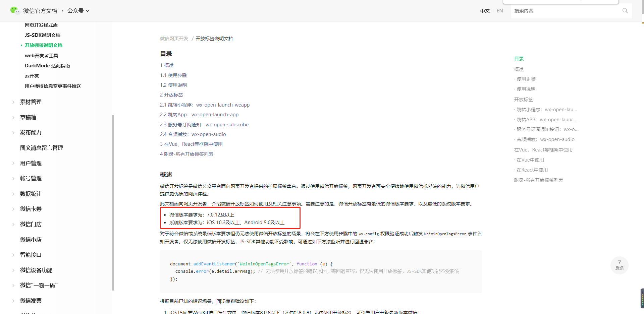Open JS-SDK说明文档 in sidebar
644x314 pixels.
(43, 35)
